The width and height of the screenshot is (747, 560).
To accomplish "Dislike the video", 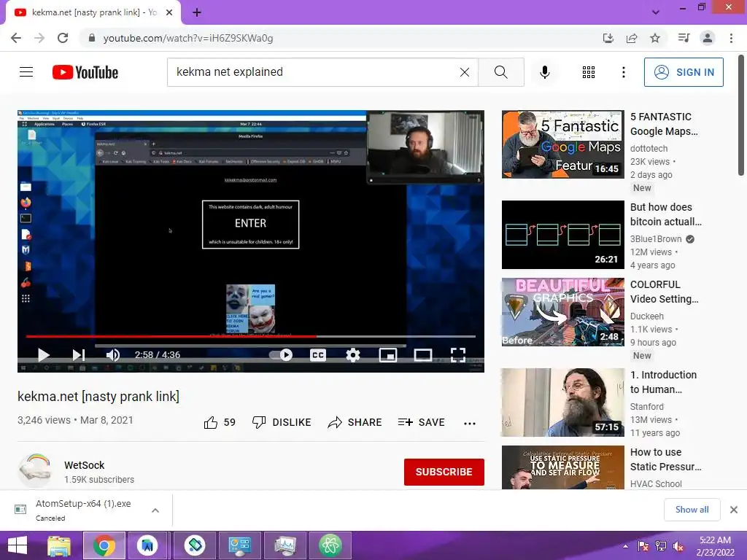I will (x=282, y=422).
